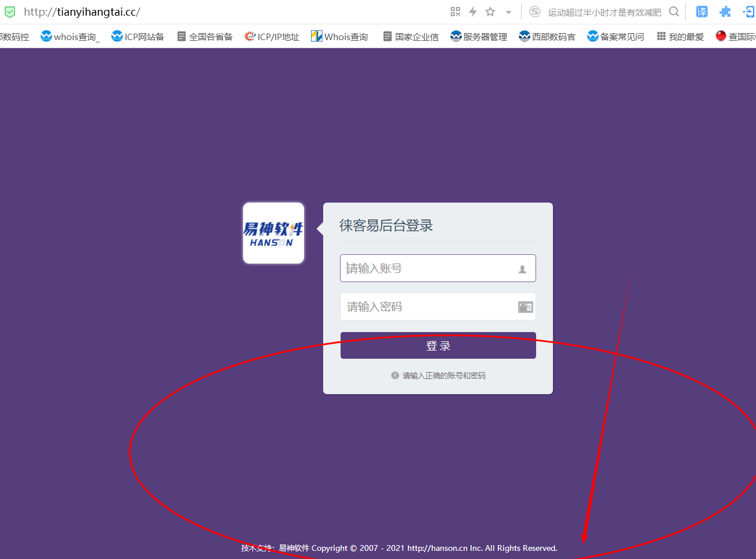Click the 登录 login button
The height and width of the screenshot is (559, 756).
click(x=437, y=345)
